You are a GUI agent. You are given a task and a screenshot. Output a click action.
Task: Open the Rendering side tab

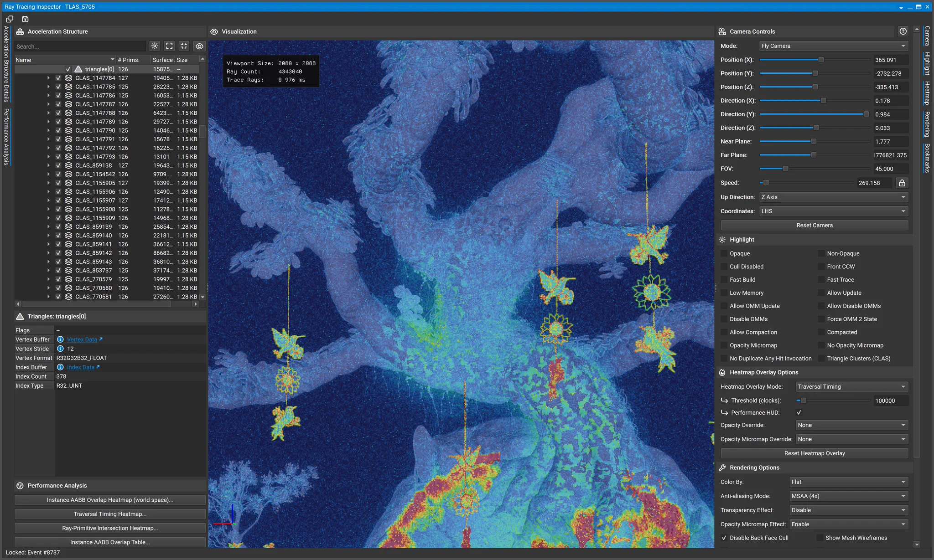[x=927, y=124]
